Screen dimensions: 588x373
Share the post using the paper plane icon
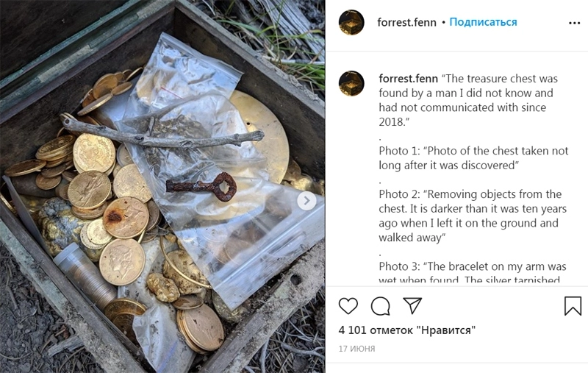coord(413,306)
